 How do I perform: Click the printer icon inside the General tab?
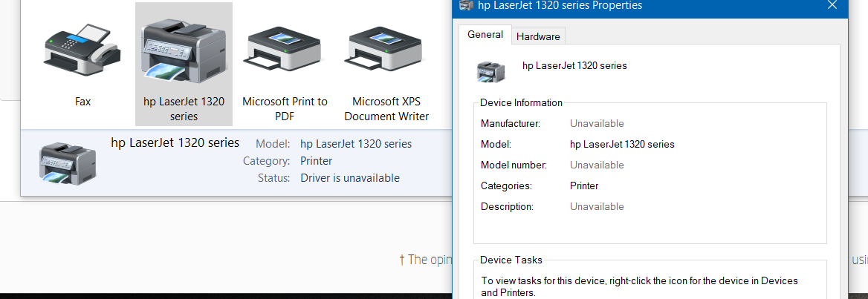click(x=491, y=73)
